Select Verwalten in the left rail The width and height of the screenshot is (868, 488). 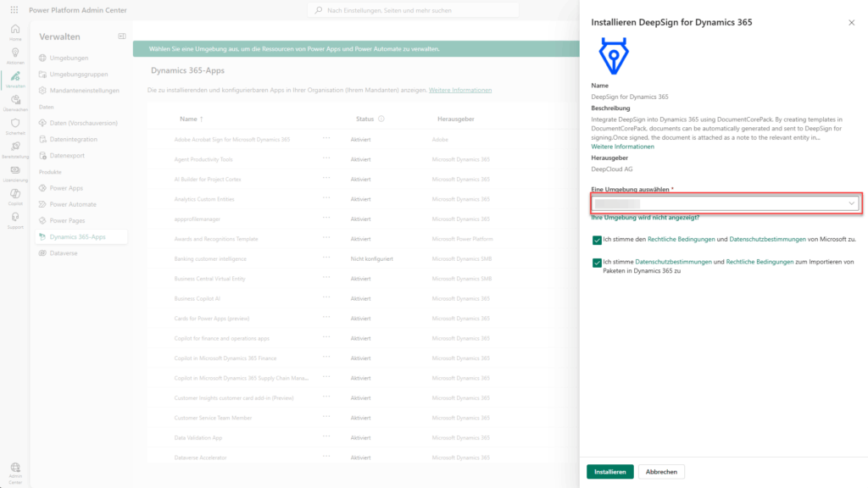(x=15, y=80)
